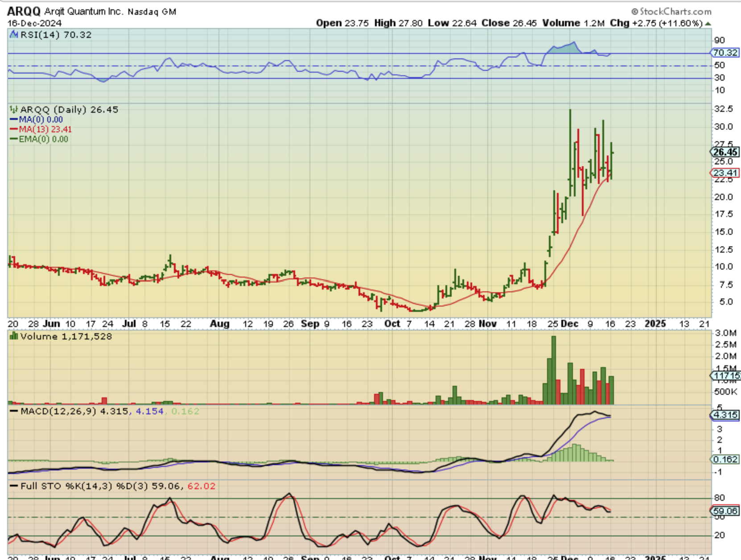This screenshot has height=560, width=741.
Task: Click the RSI(14) indicator icon
Action: [14, 35]
